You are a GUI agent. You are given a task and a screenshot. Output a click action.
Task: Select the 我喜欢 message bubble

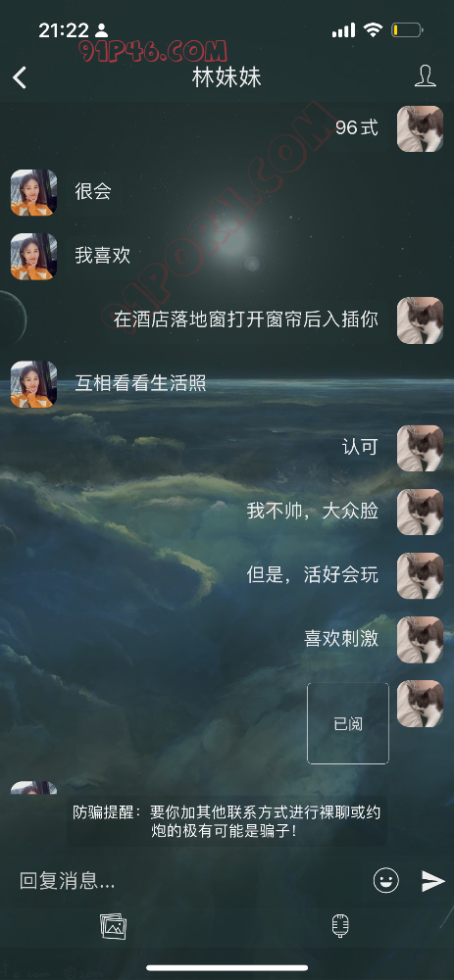[x=103, y=256]
